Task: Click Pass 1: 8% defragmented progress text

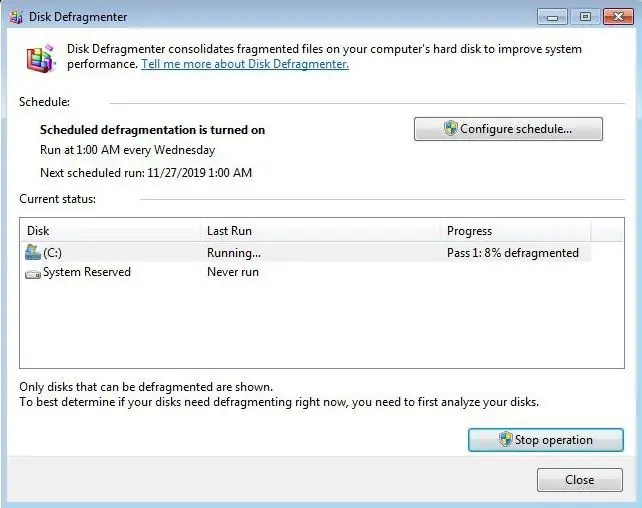Action: point(513,253)
